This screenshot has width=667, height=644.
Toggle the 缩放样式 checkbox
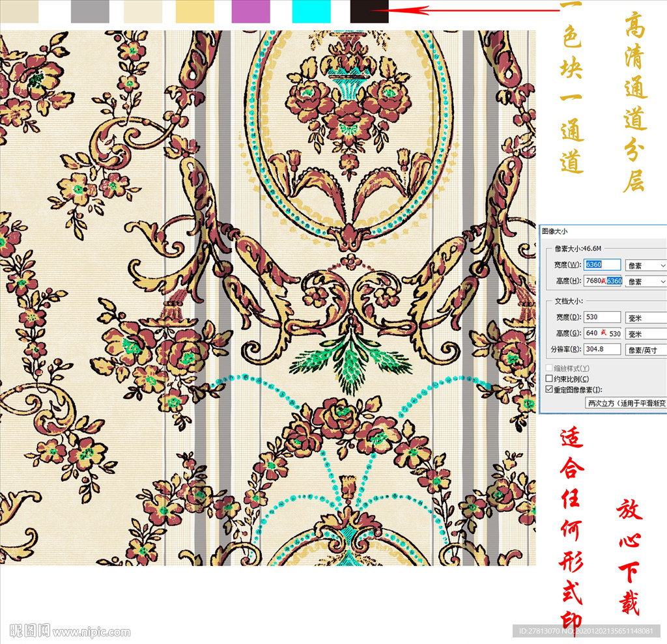[549, 369]
